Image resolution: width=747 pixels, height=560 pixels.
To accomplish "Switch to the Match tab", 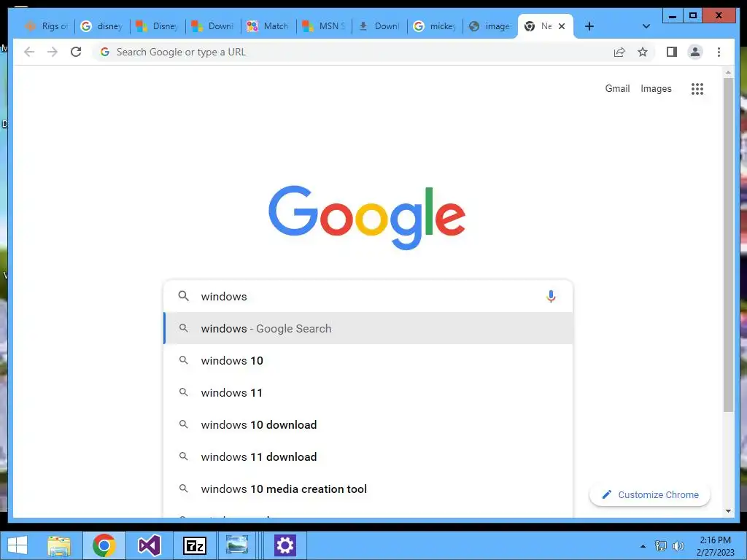I will click(x=268, y=26).
